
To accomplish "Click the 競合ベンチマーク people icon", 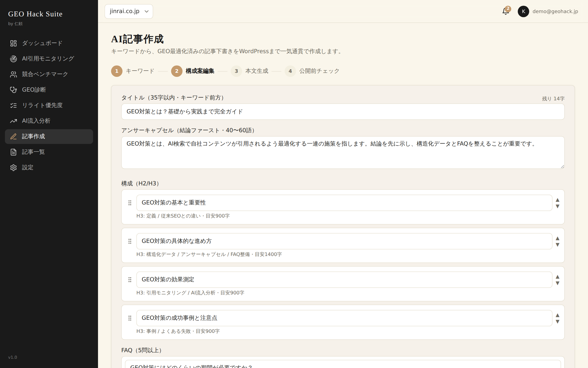I will pos(13,74).
